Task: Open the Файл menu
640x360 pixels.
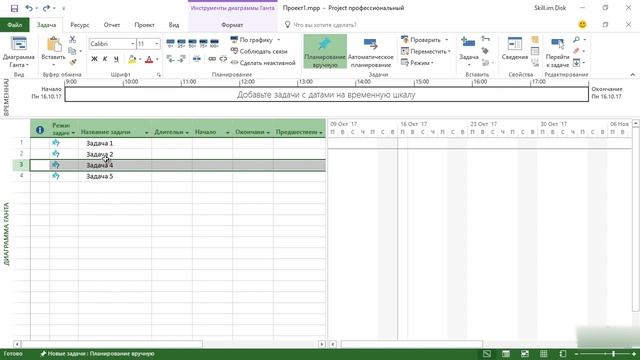Action: (x=15, y=25)
